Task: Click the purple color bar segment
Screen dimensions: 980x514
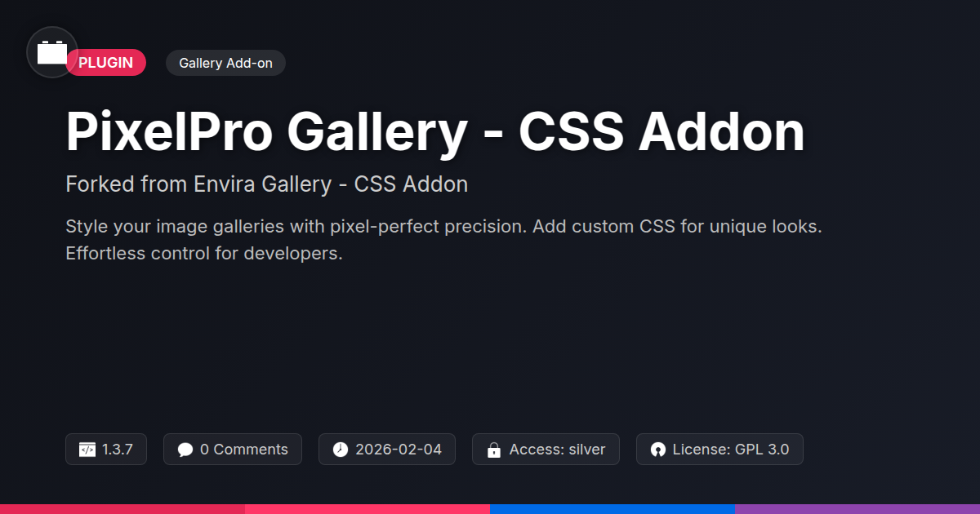Action: tap(857, 508)
